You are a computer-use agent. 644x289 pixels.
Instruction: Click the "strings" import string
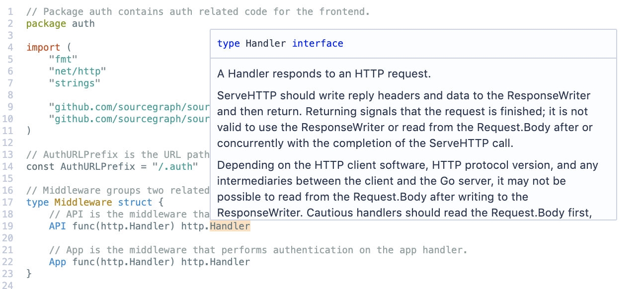click(75, 83)
